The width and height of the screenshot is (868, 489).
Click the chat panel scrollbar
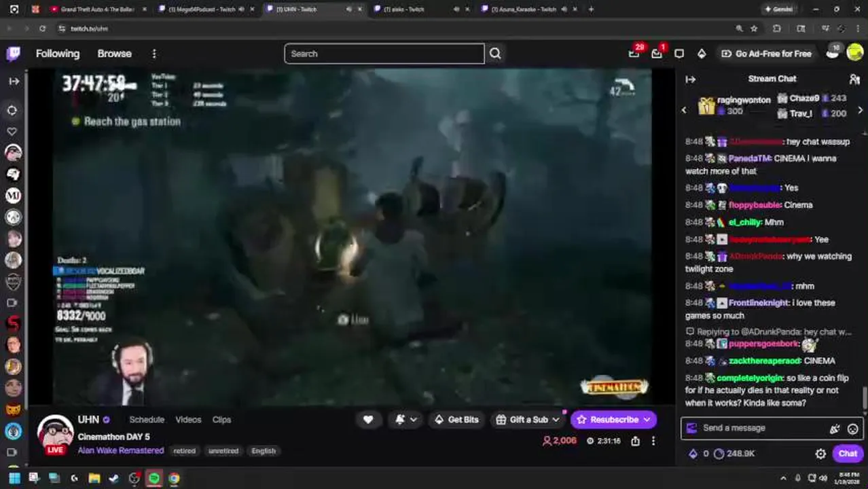[864, 397]
